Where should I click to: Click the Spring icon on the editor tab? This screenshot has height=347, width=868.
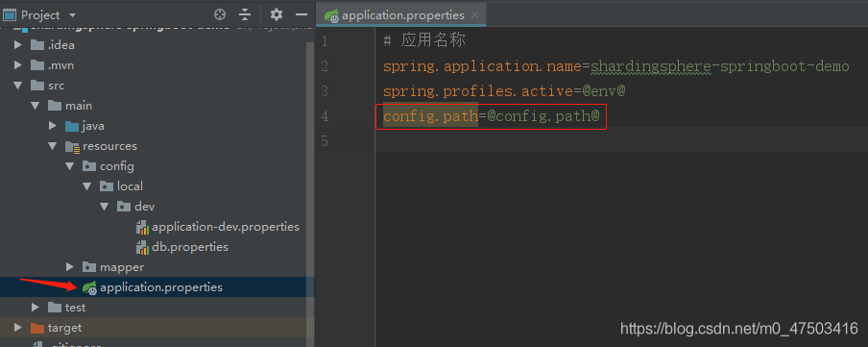point(331,15)
